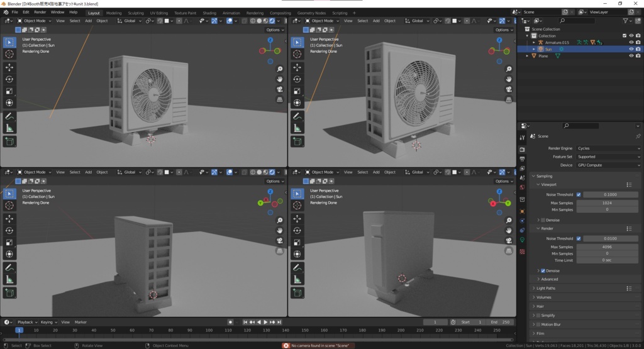Pin the Scene properties panel
The width and height of the screenshot is (644, 349).
coord(638,136)
